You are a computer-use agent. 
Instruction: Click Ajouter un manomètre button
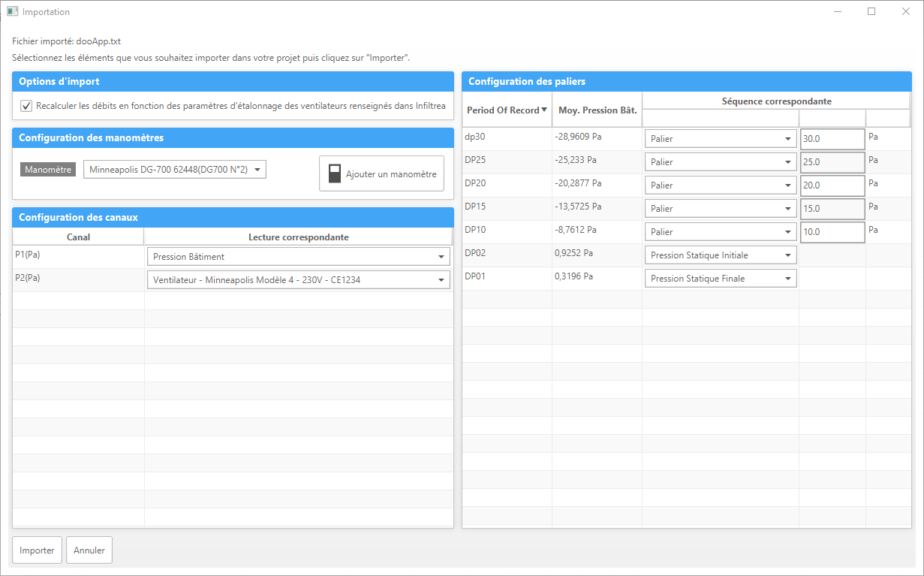pos(381,173)
